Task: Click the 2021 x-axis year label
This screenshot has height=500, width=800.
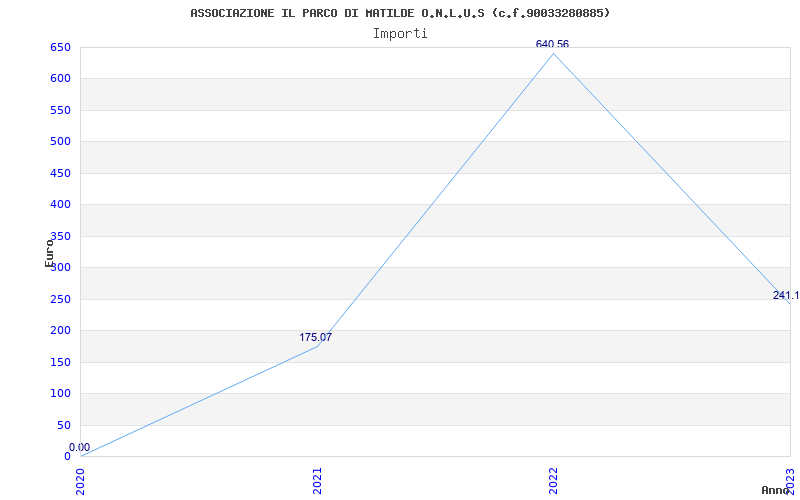Action: (x=317, y=481)
